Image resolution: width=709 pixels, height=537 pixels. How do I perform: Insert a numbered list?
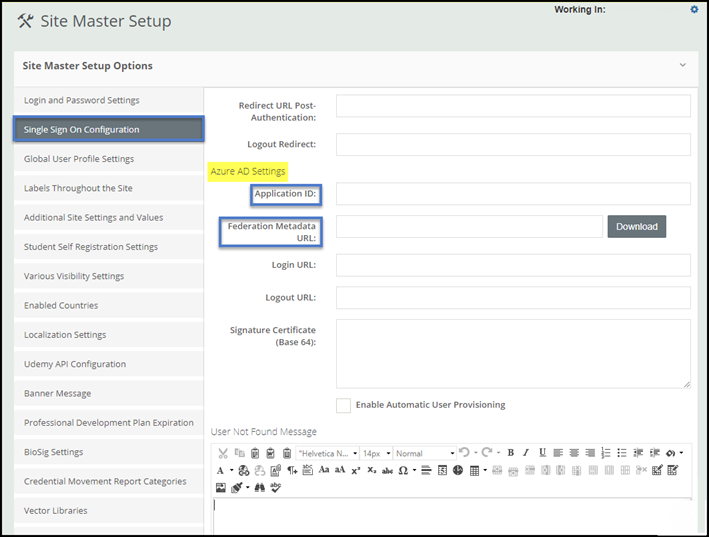(605, 453)
